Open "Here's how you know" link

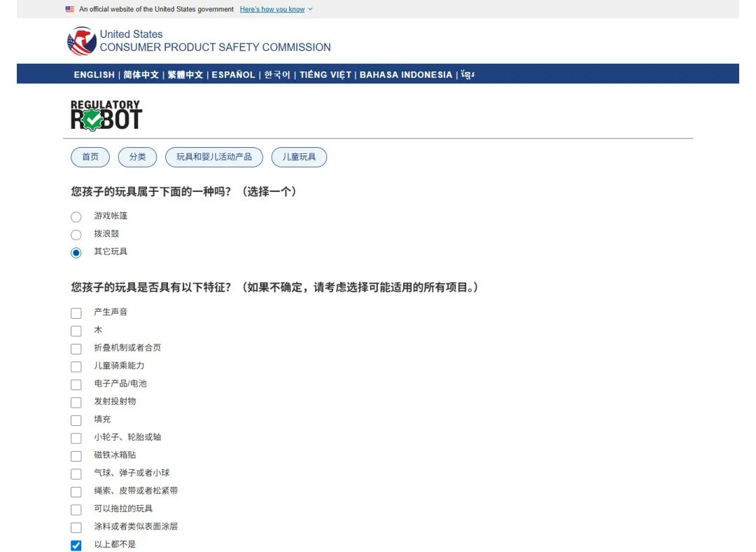pyautogui.click(x=272, y=9)
